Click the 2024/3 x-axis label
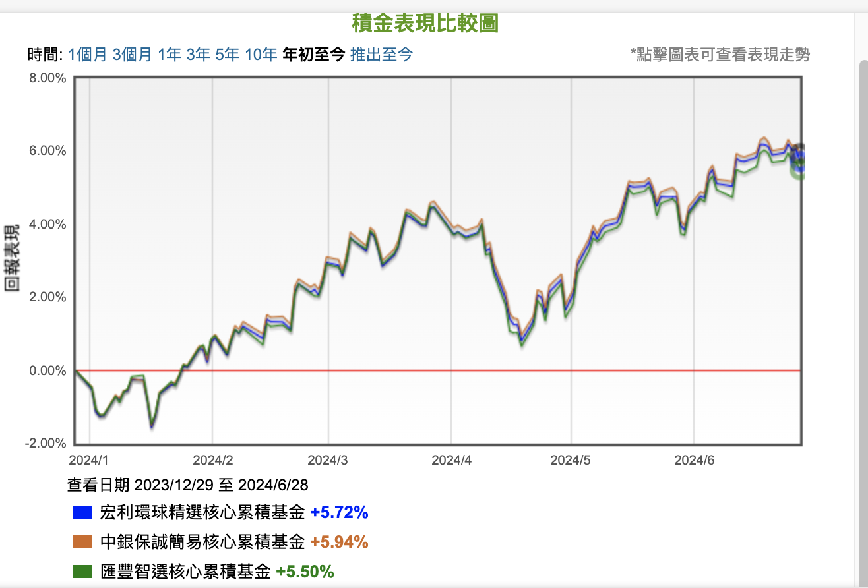This screenshot has width=868, height=588. pyautogui.click(x=328, y=460)
